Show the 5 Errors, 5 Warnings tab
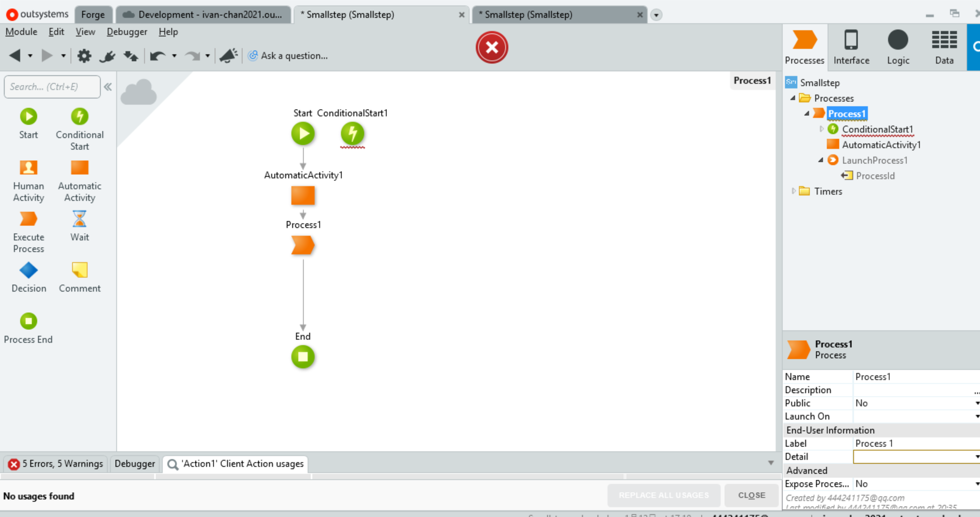 pos(56,464)
